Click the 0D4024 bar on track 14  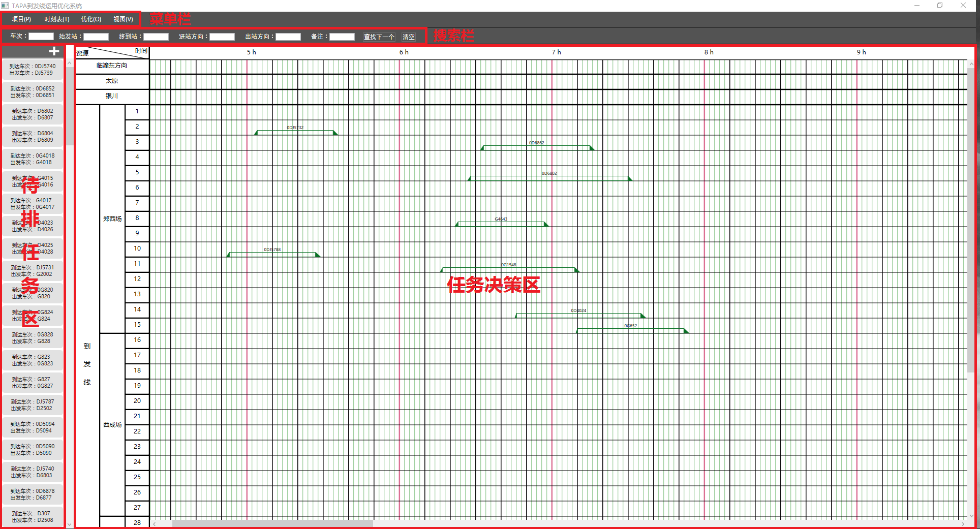pyautogui.click(x=579, y=314)
